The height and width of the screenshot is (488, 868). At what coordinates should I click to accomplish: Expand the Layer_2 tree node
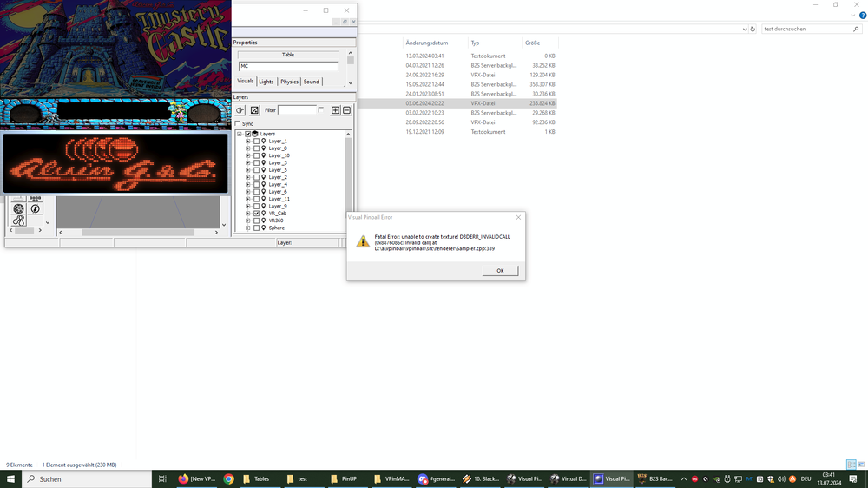(248, 177)
